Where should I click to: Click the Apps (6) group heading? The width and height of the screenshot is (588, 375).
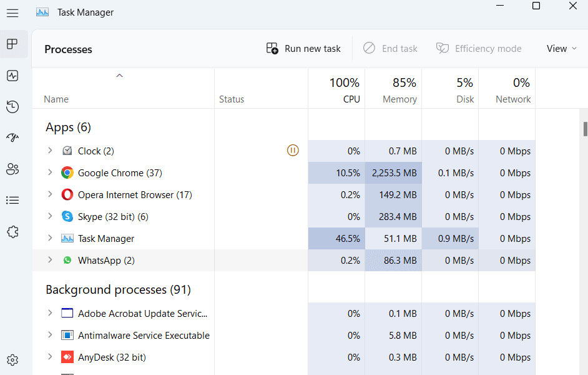(68, 127)
